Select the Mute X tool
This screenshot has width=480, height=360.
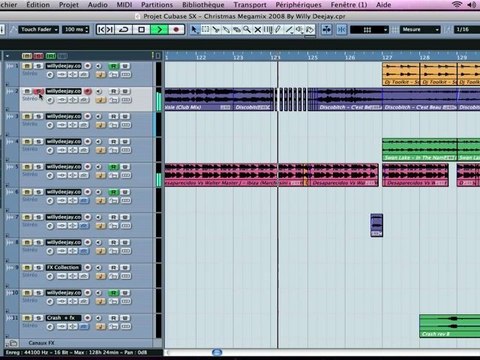(258, 30)
